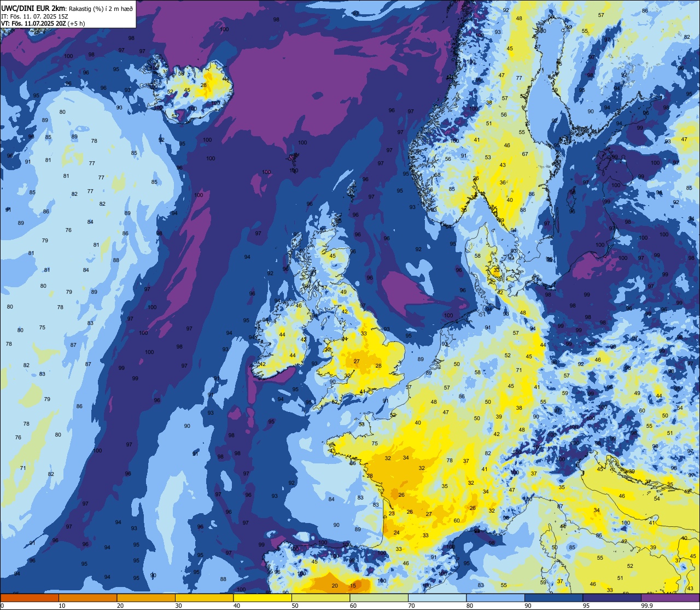Click the 'VT: Fös. 11.07.2025 20Z (+5 h)' line
The image size is (700, 610).
point(43,24)
